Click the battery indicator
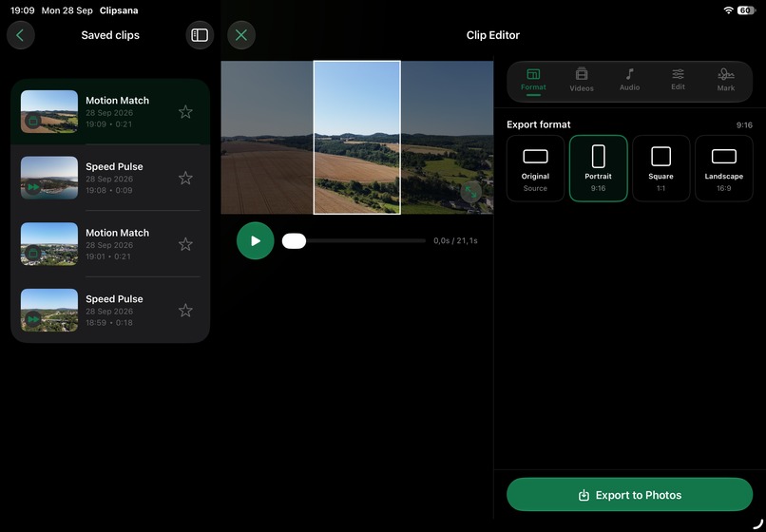The image size is (766, 532). pyautogui.click(x=746, y=10)
